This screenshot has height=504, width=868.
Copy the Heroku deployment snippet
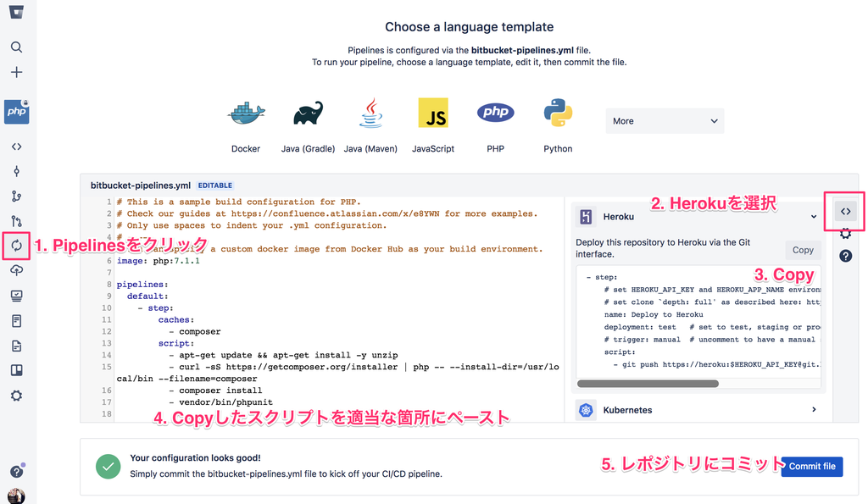803,250
